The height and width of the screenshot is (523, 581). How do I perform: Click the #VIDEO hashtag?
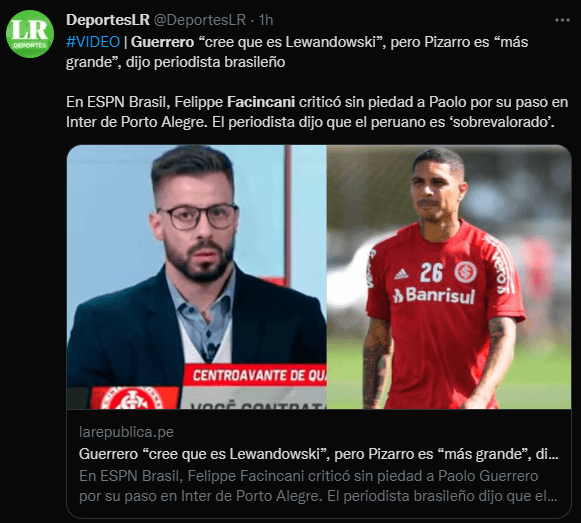point(93,42)
